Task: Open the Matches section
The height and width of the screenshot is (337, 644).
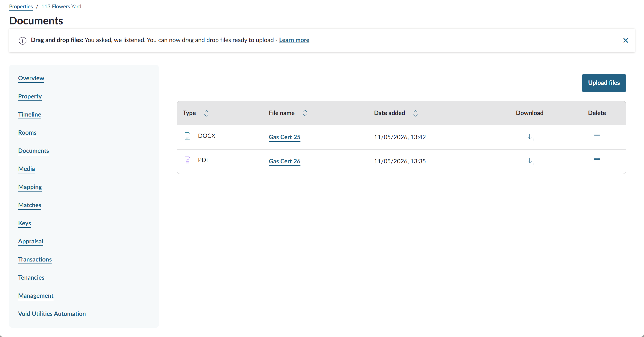Action: (x=30, y=205)
